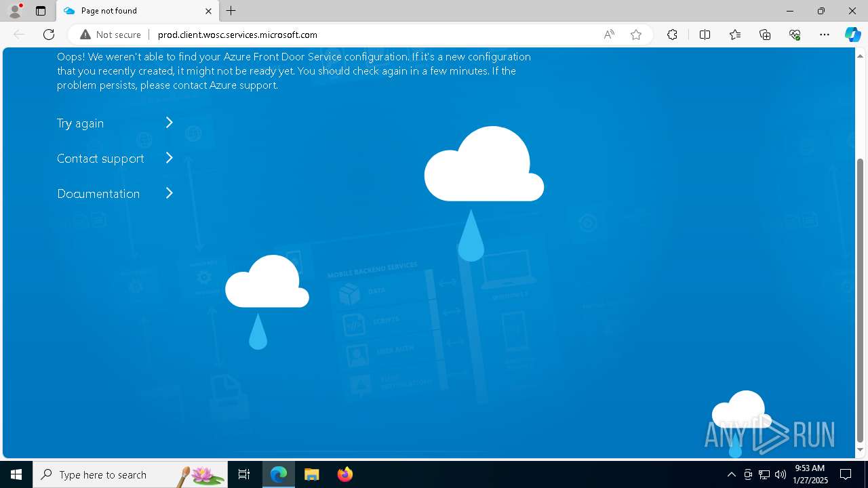The height and width of the screenshot is (488, 868).
Task: Open Task View on taskbar
Action: (x=244, y=474)
